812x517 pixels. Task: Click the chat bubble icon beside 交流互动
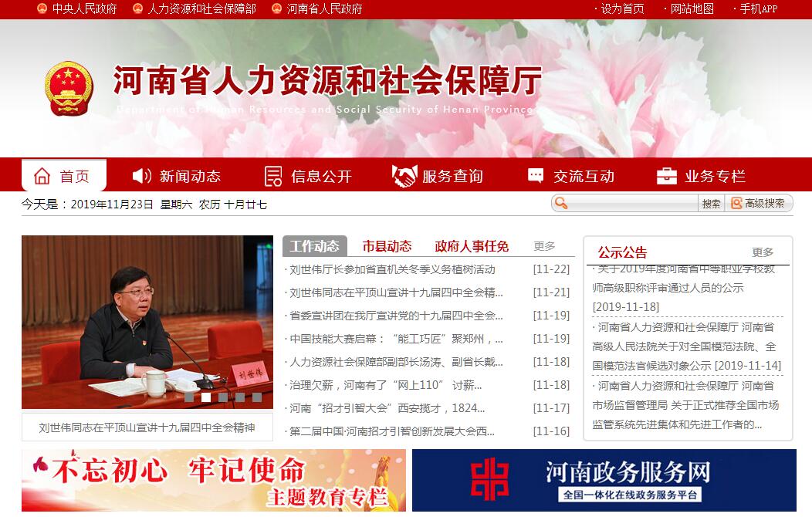(x=536, y=175)
